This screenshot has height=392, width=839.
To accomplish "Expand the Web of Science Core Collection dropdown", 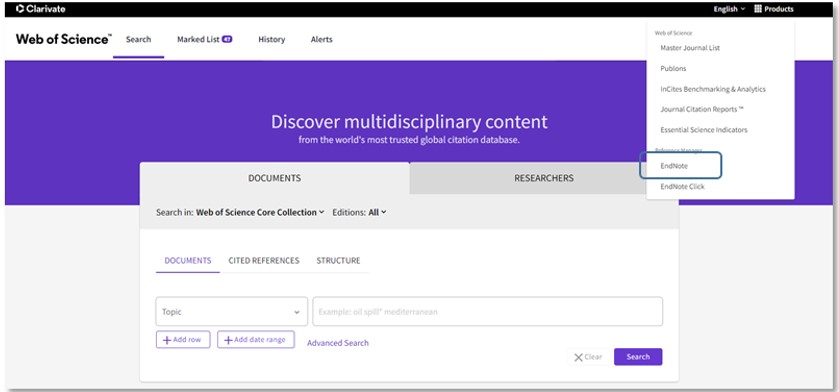I will click(260, 212).
